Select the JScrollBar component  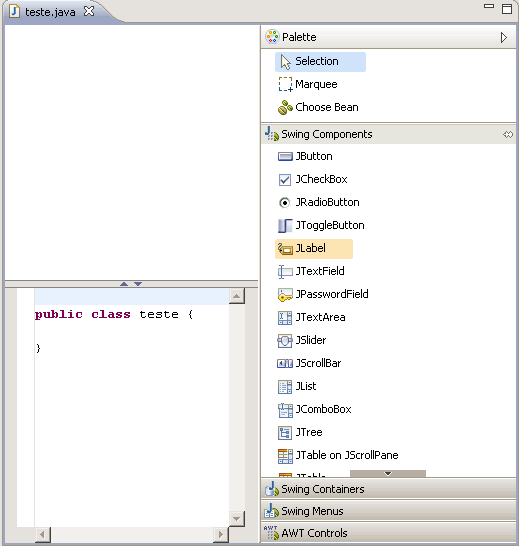(309, 363)
